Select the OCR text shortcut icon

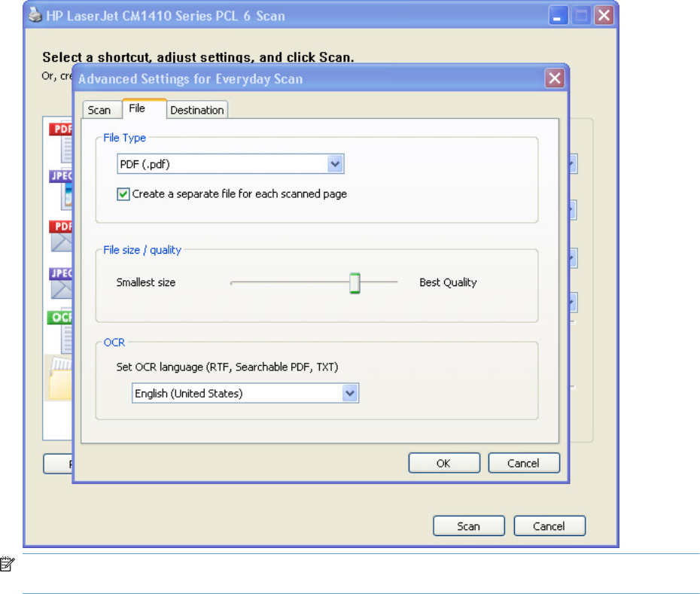pyautogui.click(x=59, y=331)
